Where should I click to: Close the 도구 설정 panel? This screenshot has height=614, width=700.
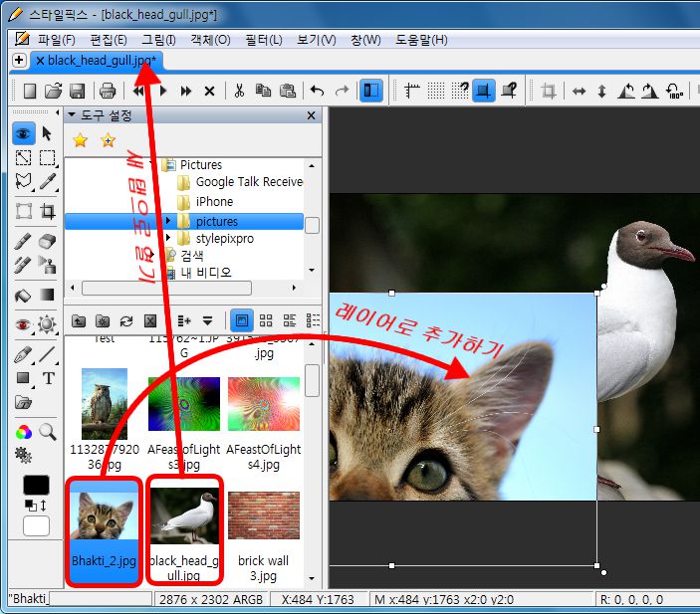[311, 115]
